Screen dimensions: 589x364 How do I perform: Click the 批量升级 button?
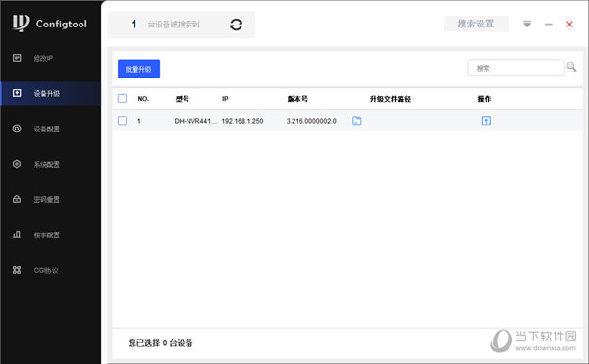point(138,69)
